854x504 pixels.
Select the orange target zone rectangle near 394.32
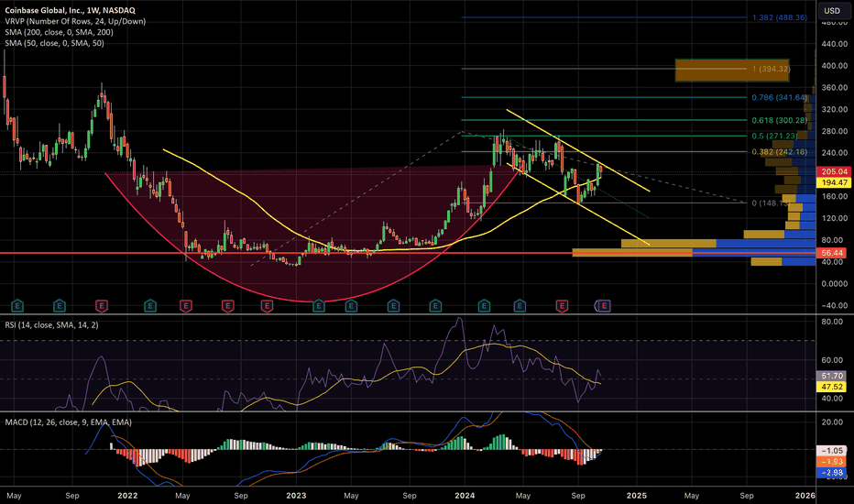(x=732, y=71)
